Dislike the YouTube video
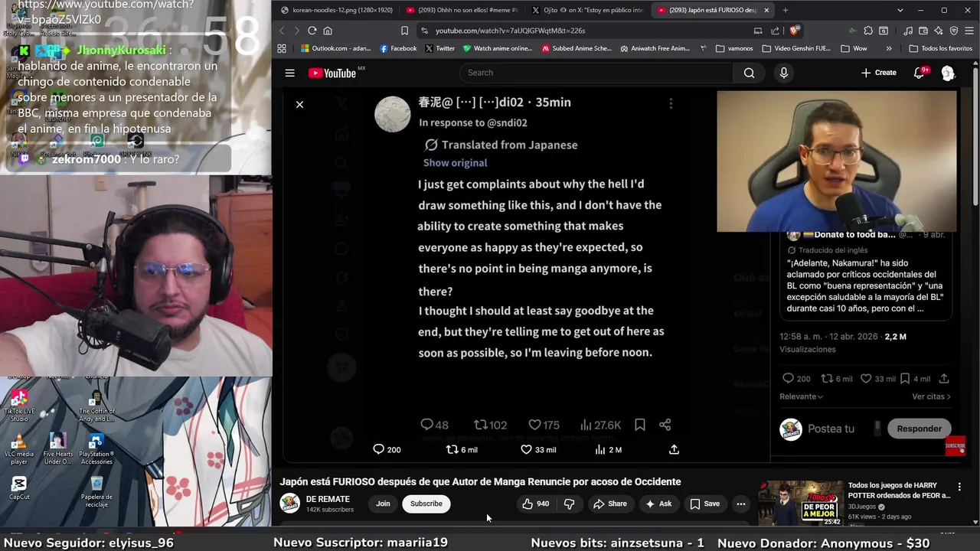 (569, 504)
